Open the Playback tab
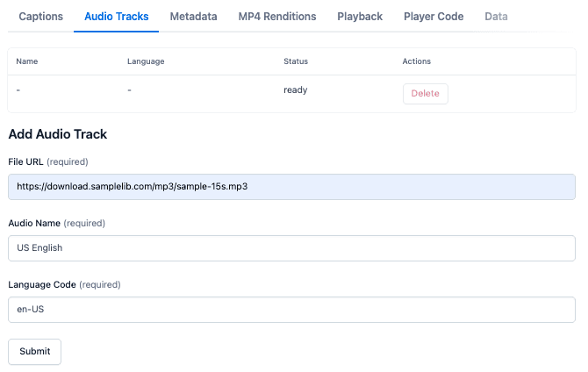The image size is (588, 372). pyautogui.click(x=360, y=17)
